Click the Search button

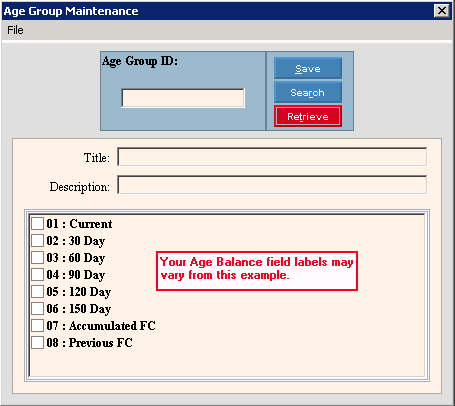click(308, 92)
